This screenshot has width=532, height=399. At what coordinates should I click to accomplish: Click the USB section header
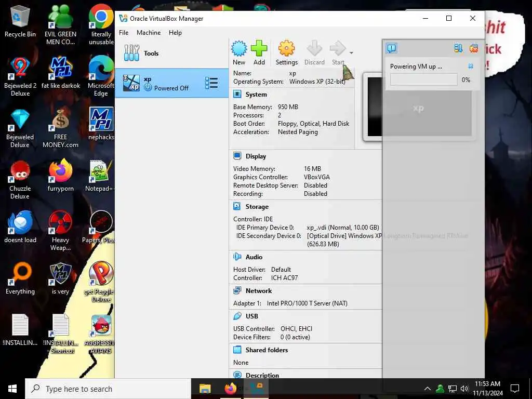click(x=252, y=316)
